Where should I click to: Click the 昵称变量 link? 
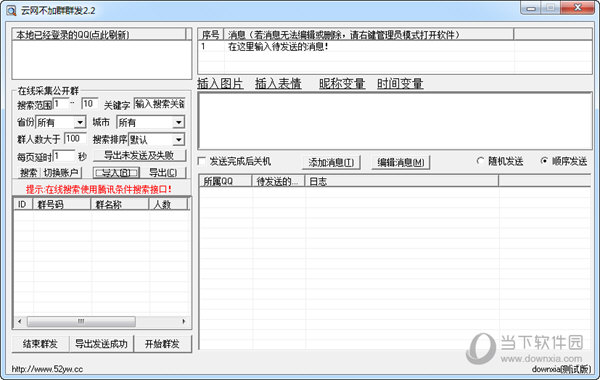point(342,83)
